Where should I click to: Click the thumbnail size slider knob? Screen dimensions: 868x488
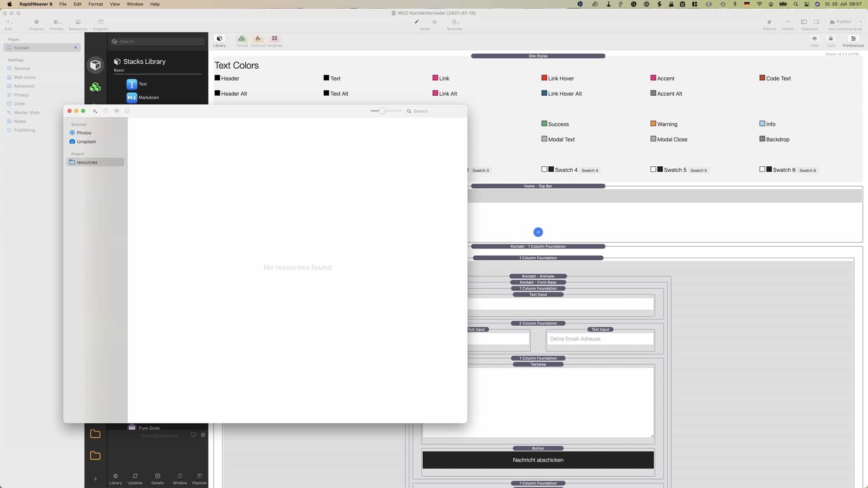(382, 111)
